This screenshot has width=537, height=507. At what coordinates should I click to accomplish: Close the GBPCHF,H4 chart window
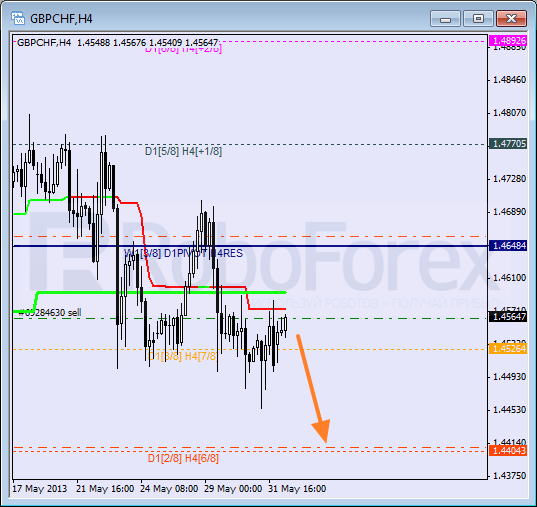point(511,18)
